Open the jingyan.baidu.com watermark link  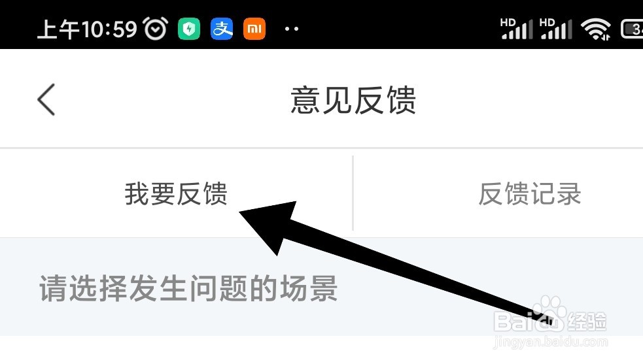pos(551,342)
